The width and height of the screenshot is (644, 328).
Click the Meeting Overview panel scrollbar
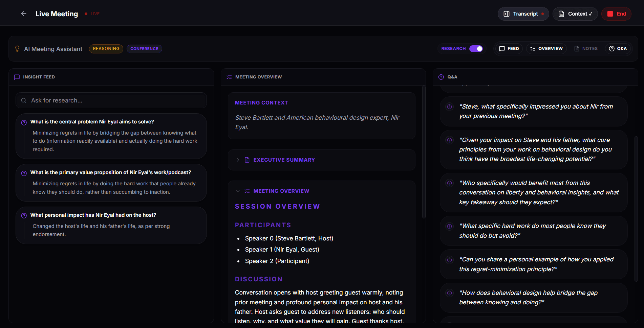[x=424, y=152]
